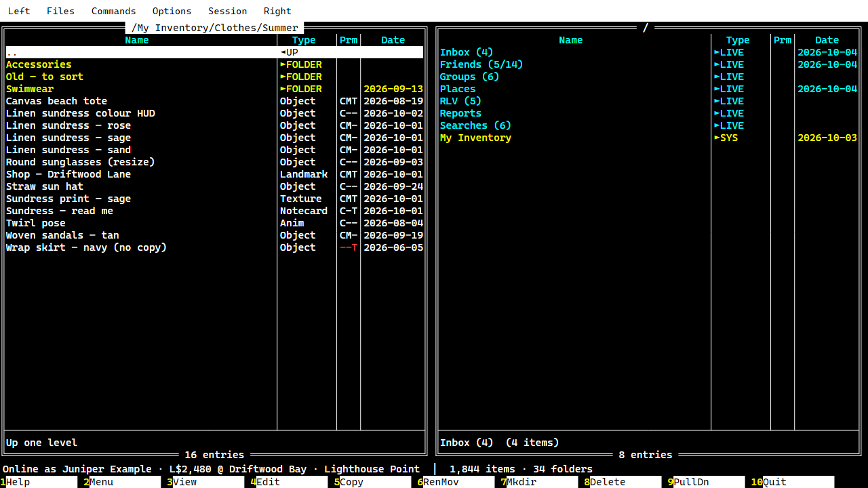Open Places in right panel
This screenshot has width=868, height=488.
coord(648,89)
